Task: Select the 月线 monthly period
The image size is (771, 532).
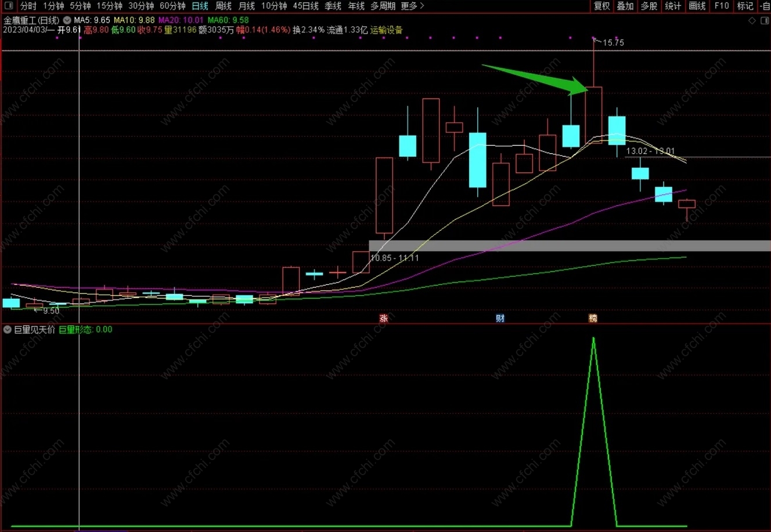Action: point(247,6)
